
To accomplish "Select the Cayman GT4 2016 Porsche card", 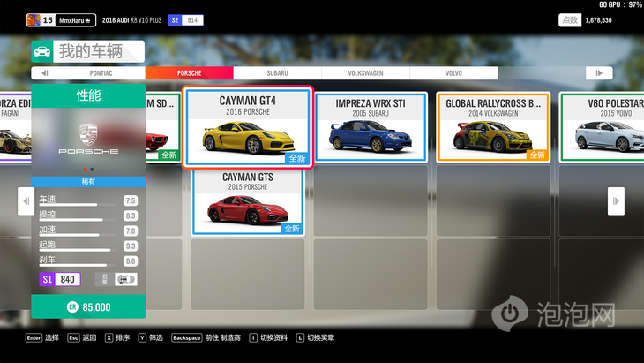I will click(248, 127).
